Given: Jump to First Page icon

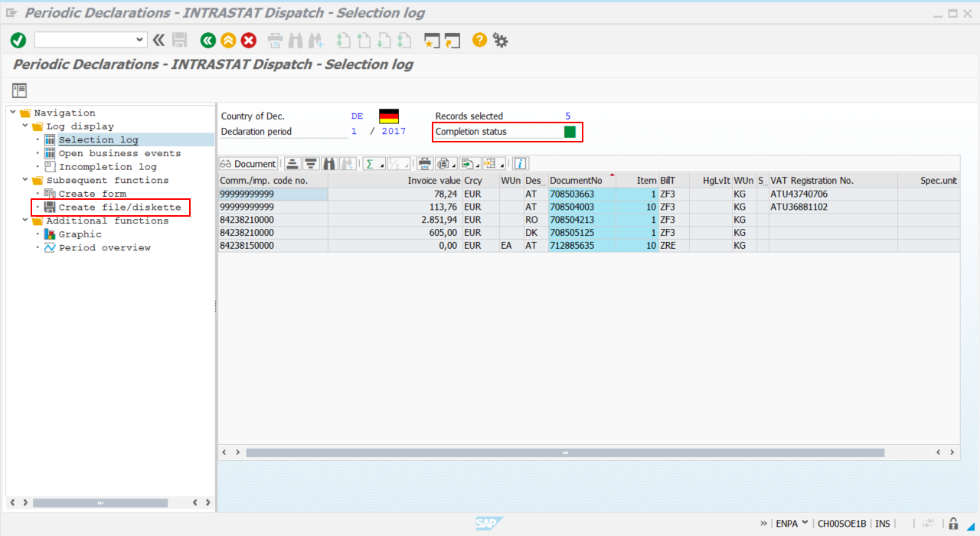Looking at the screenshot, I should tap(344, 40).
